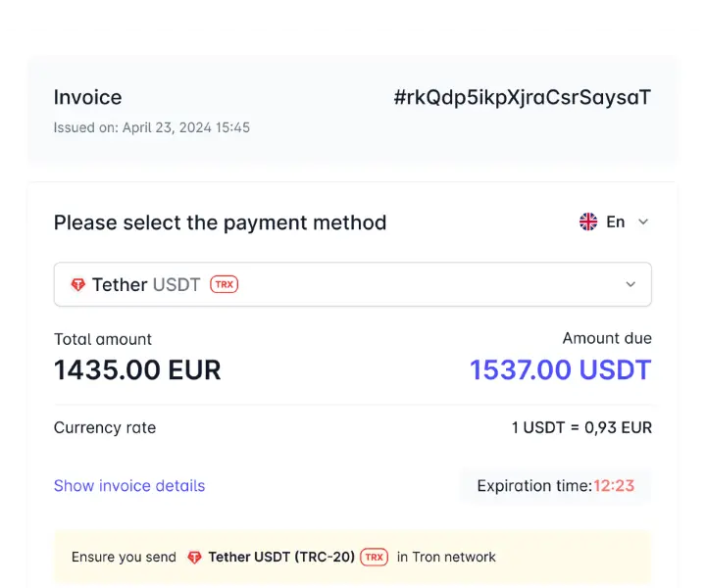Click the total amount 1435.00 EUR

137,369
